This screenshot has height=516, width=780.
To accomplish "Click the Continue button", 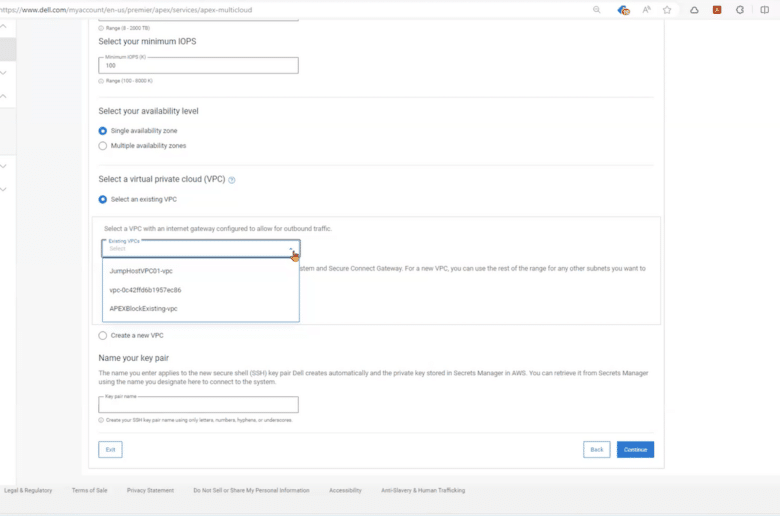I will (635, 450).
